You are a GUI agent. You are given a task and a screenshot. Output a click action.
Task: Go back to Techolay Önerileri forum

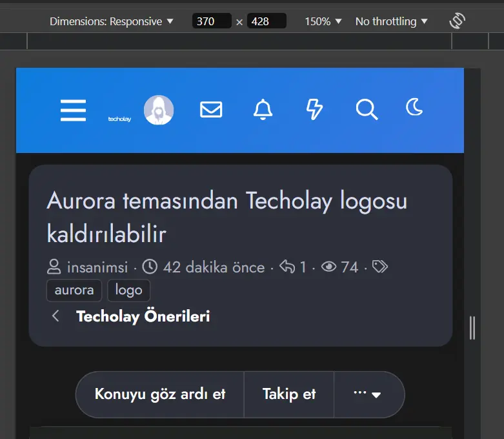143,316
